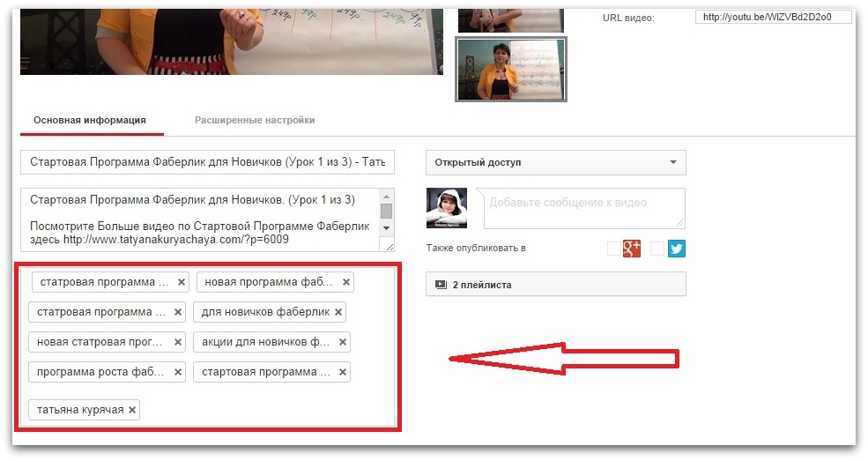Expand the '2 плейлиста' playlist selector

pyautogui.click(x=556, y=285)
